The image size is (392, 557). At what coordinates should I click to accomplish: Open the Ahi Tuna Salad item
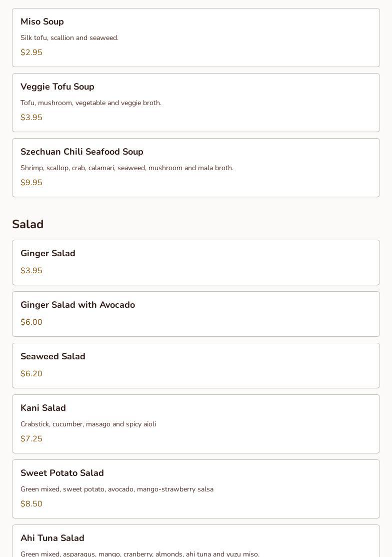[196, 541]
